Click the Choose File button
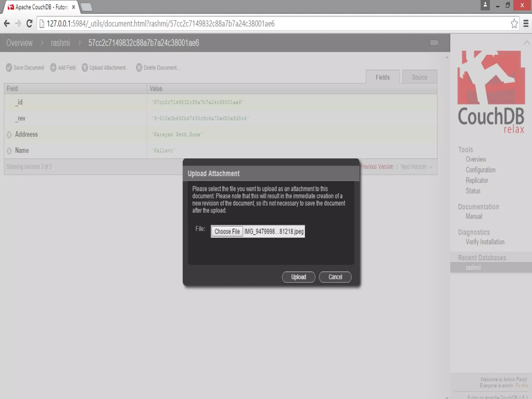This screenshot has width=532, height=399. (227, 231)
